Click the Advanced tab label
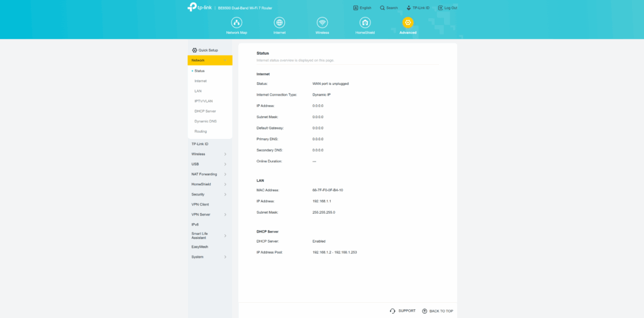The image size is (644, 318). 408,33
